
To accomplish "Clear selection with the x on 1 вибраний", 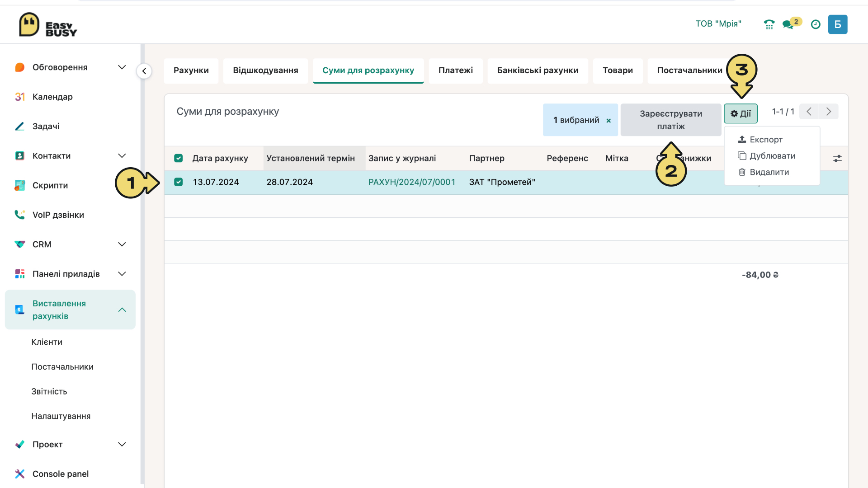I will pyautogui.click(x=609, y=121).
